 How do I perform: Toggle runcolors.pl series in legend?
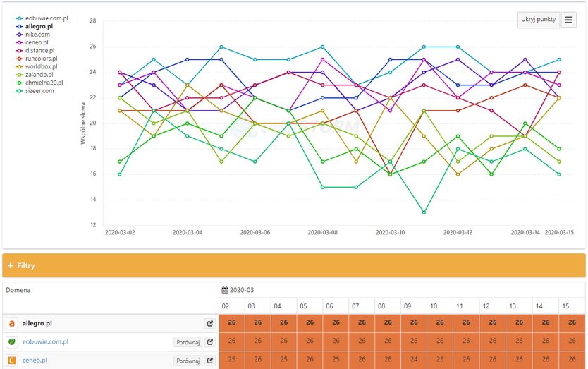[x=37, y=59]
